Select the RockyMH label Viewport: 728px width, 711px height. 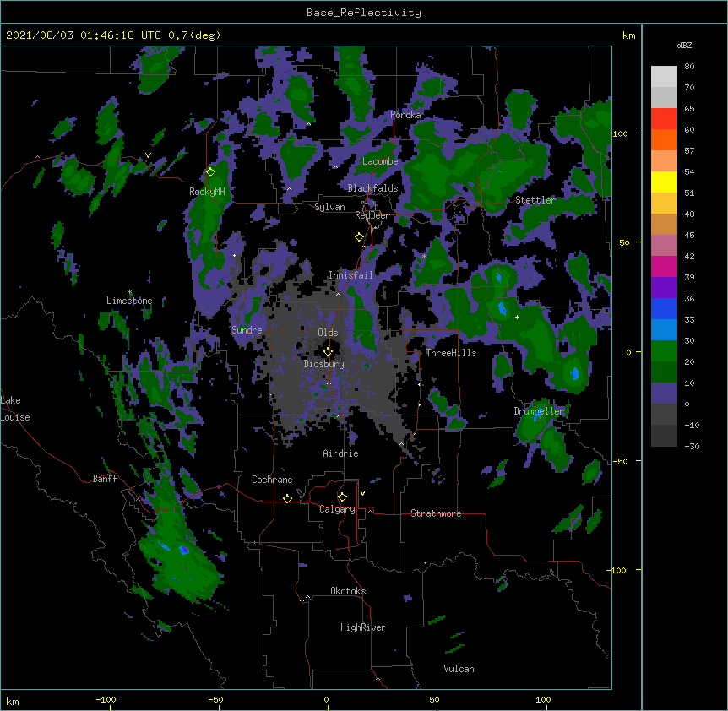pyautogui.click(x=207, y=192)
